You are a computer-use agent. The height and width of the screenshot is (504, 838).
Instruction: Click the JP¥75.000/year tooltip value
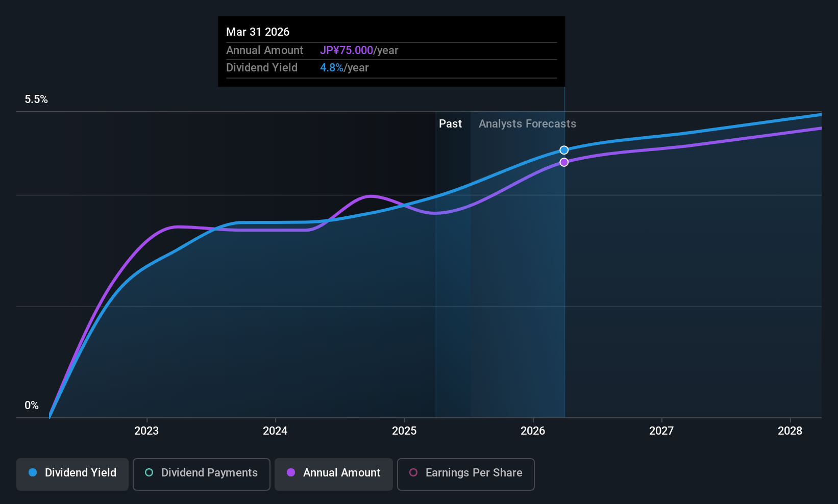tap(359, 51)
